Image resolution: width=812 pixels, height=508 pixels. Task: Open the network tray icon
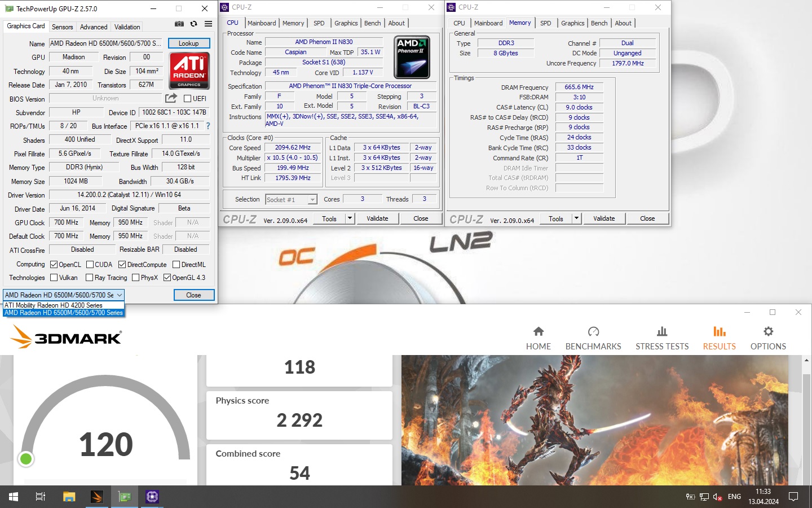click(x=704, y=497)
